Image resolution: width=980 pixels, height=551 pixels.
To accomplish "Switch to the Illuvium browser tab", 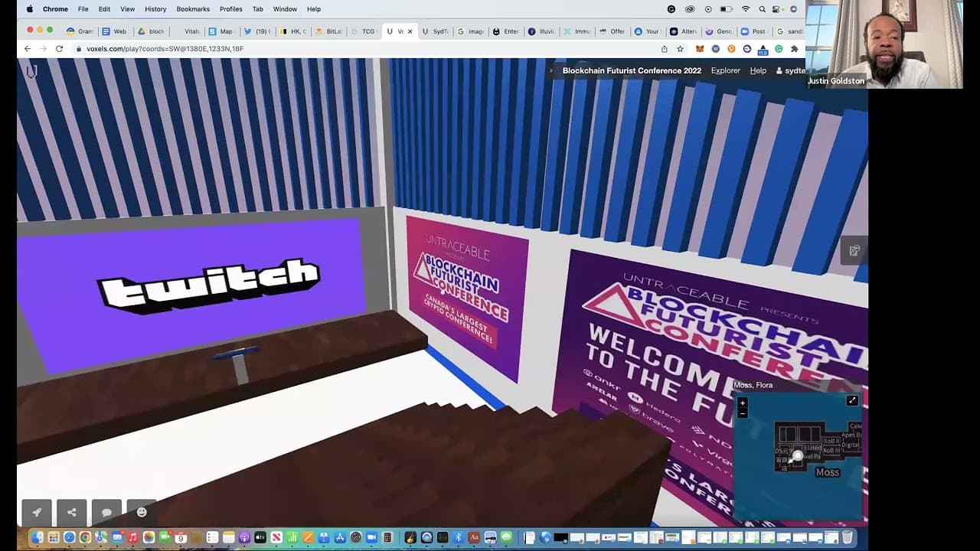I will point(541,31).
